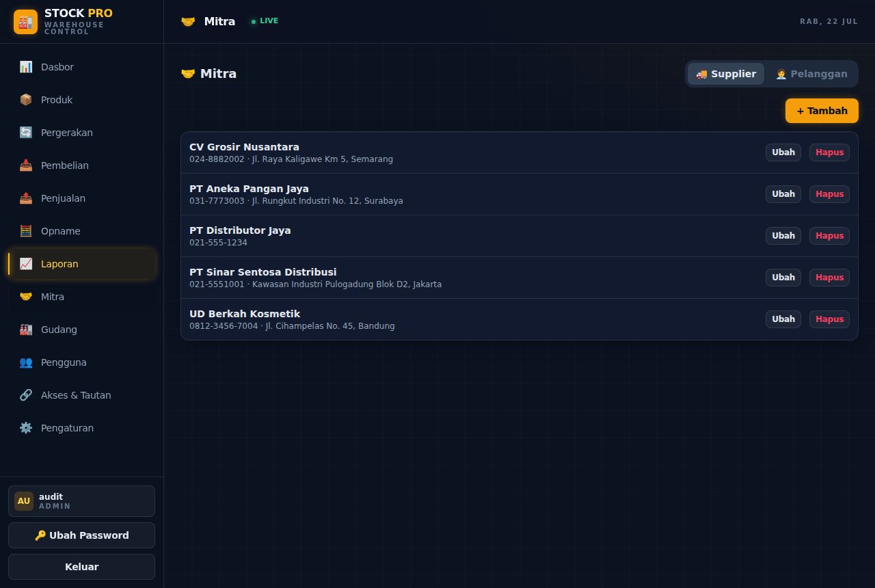Open the Laporan menu label
Viewport: 875px width, 588px height.
coord(59,264)
